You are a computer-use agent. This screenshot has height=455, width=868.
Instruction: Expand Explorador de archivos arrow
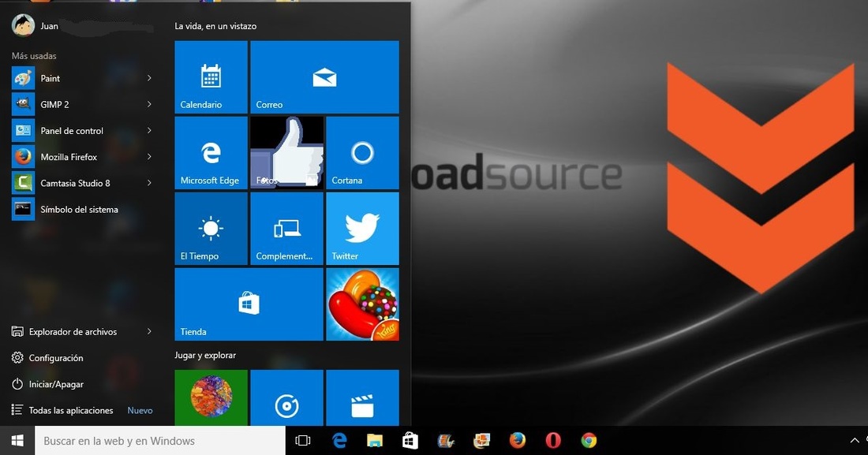tap(149, 331)
